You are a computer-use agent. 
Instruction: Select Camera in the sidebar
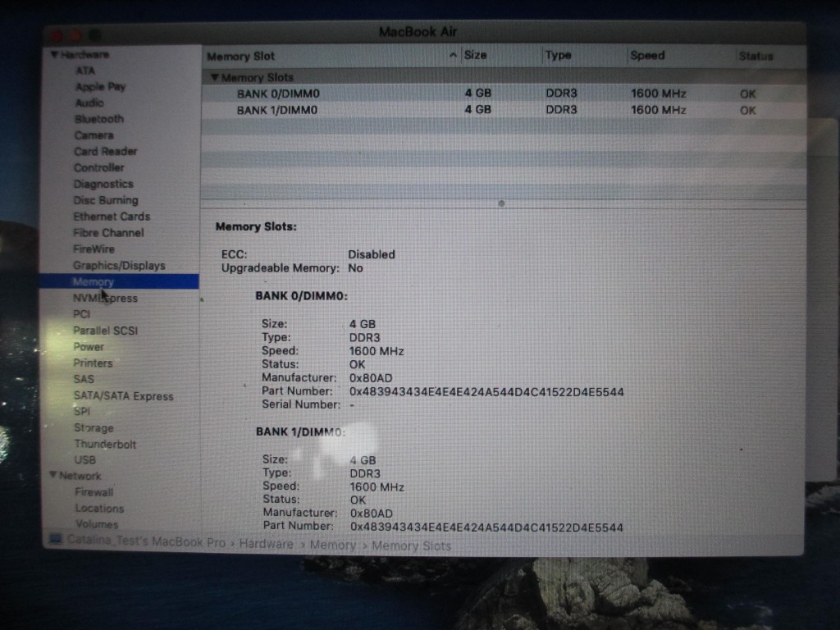pyautogui.click(x=94, y=135)
